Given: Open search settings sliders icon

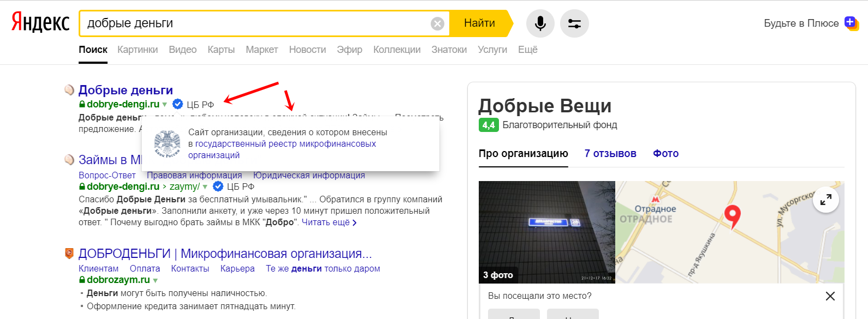Looking at the screenshot, I should point(574,23).
